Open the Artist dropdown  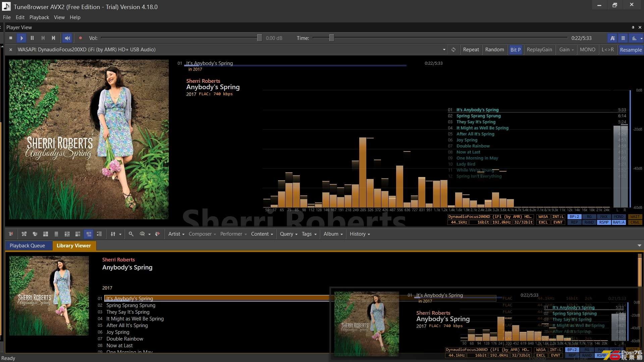[176, 234]
